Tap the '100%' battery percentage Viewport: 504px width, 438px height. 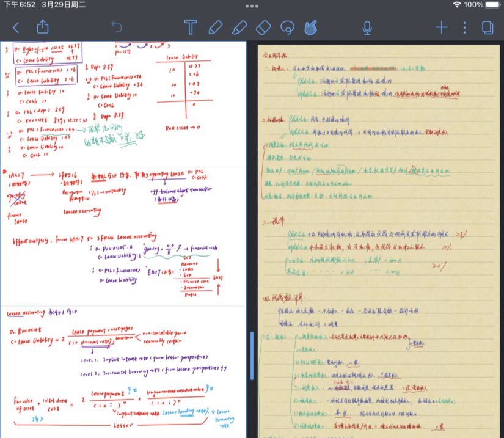click(473, 4)
